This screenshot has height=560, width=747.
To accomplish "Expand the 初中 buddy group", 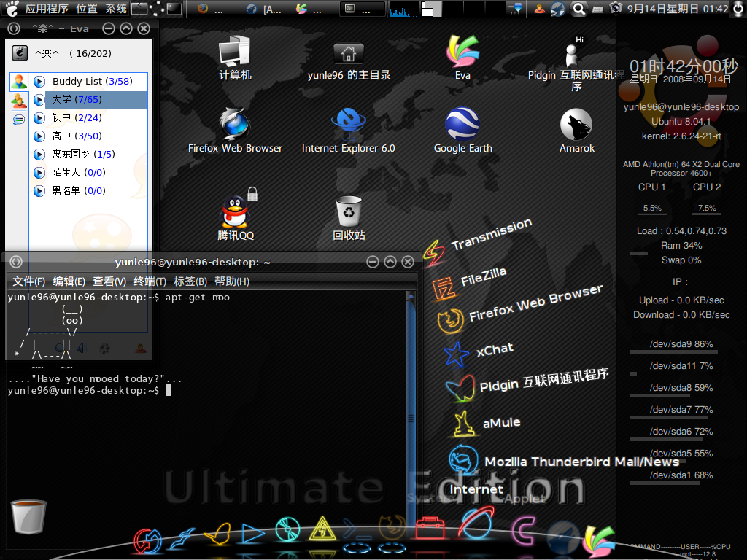I will pos(39,117).
